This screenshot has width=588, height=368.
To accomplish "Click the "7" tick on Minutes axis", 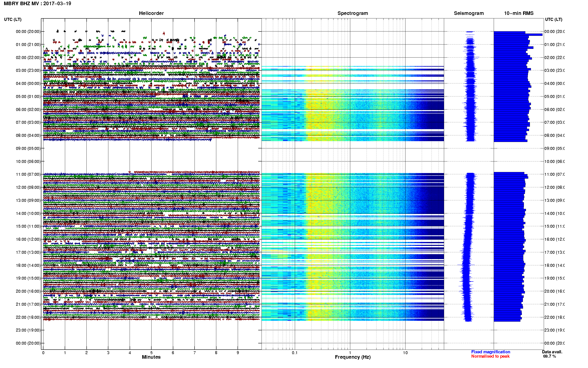I will 195,353.
